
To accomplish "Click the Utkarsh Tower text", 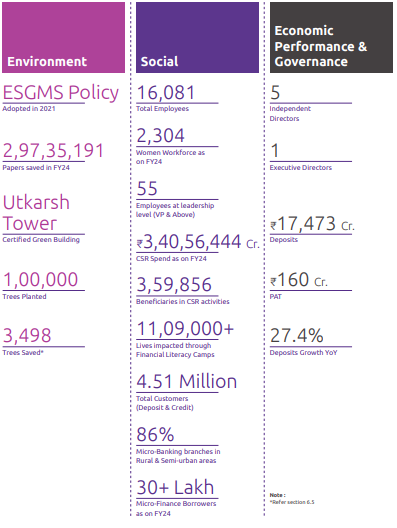I will point(36,213).
